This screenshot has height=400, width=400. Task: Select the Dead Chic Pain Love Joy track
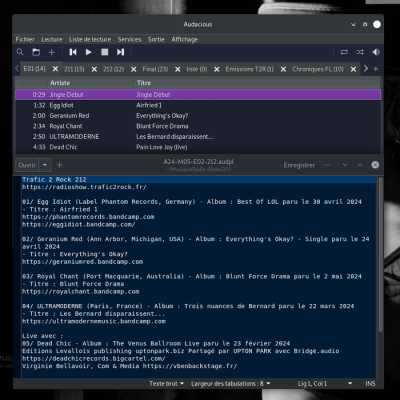[198, 147]
